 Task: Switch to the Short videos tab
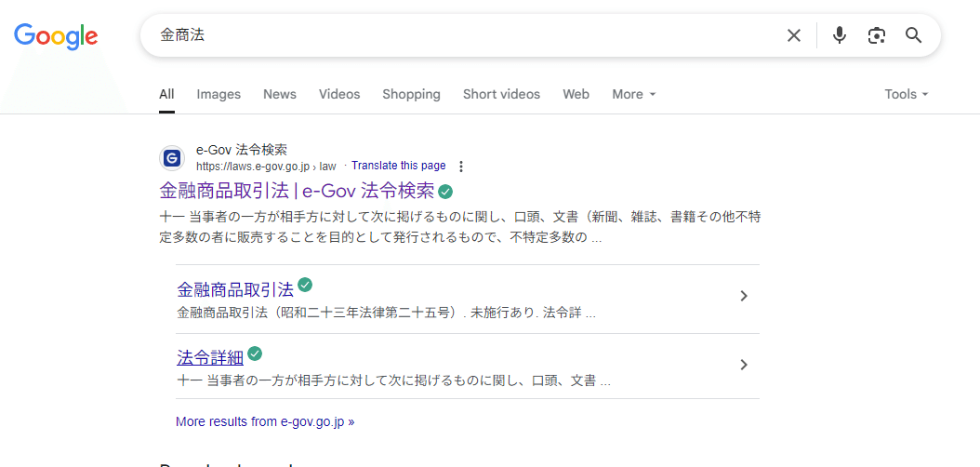(501, 94)
